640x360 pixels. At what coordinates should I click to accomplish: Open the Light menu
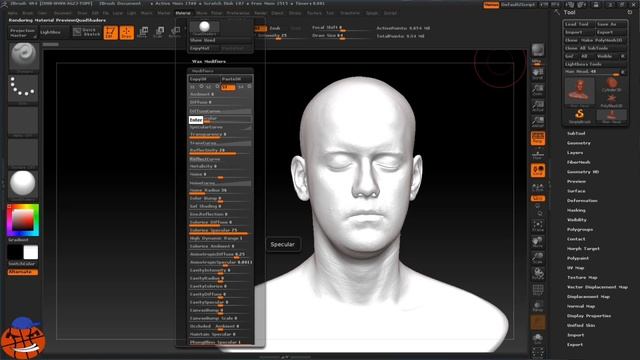tap(131, 13)
